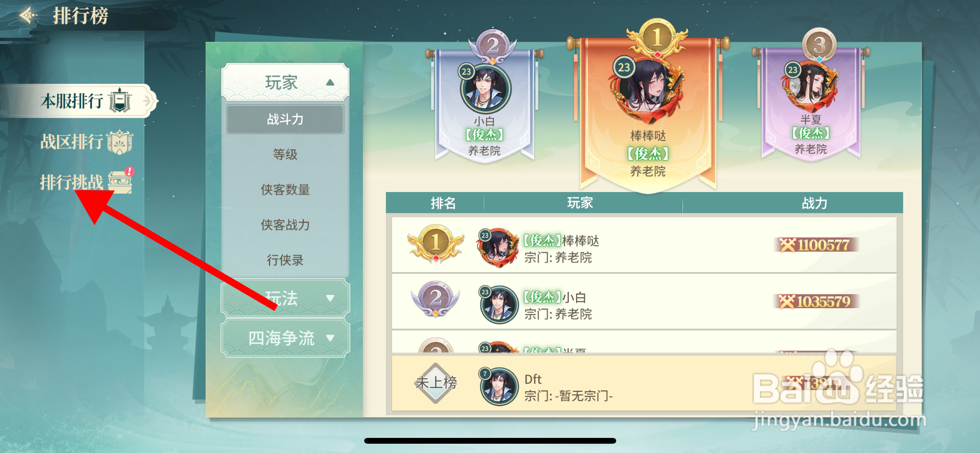Open rank 1 row 棒棒哒 entry
Screen dimensions: 980x453
point(644,245)
